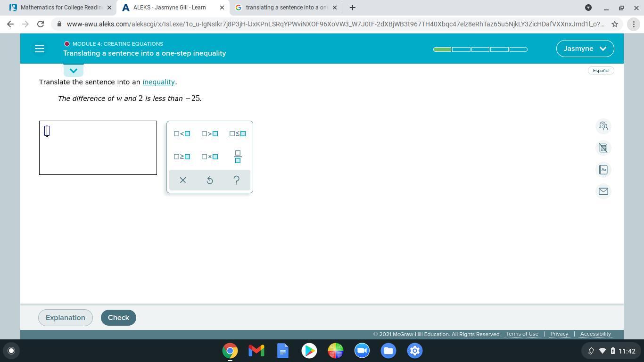Check the answer
Viewport: 644px width, 362px height.
coord(118,318)
